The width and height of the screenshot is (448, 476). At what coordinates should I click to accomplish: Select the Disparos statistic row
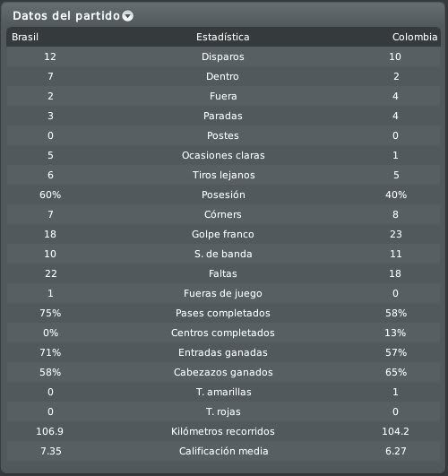(223, 56)
